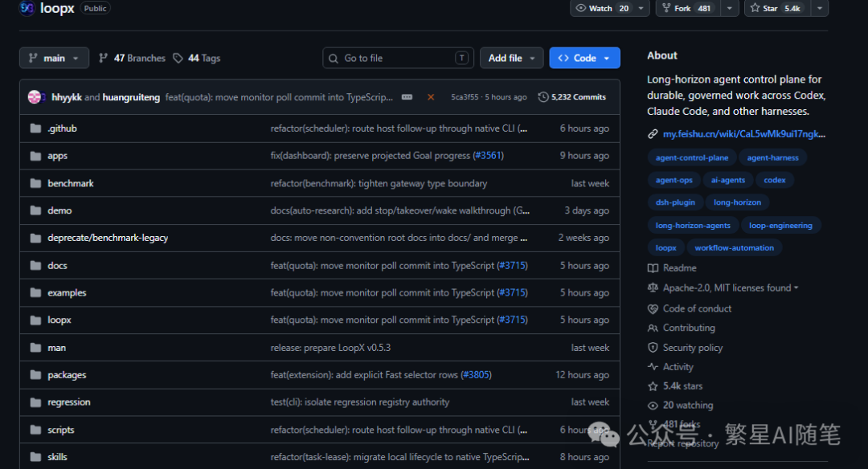Select the agent-control-plane topic tag
The width and height of the screenshot is (868, 469).
point(692,157)
